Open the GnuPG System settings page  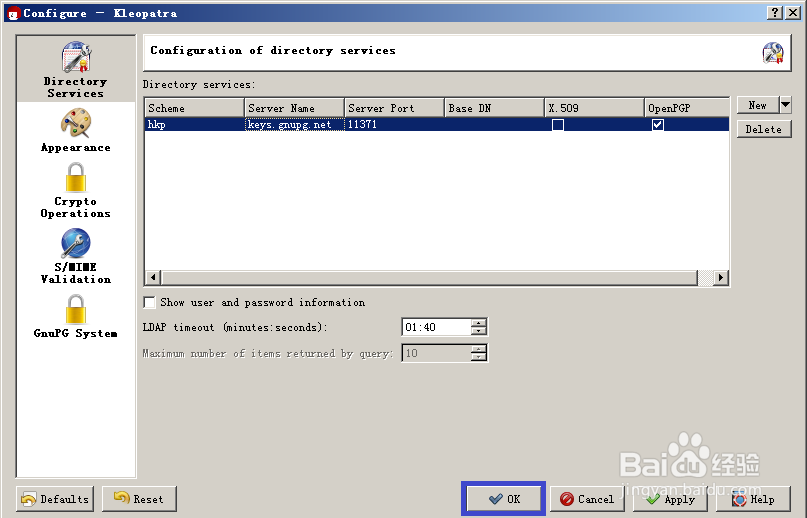click(x=76, y=316)
